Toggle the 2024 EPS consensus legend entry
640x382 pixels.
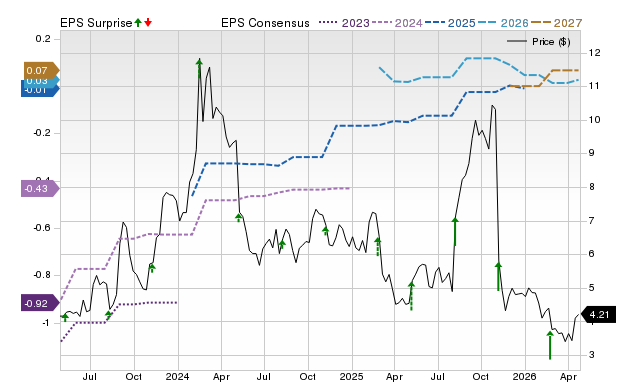pyautogui.click(x=397, y=23)
